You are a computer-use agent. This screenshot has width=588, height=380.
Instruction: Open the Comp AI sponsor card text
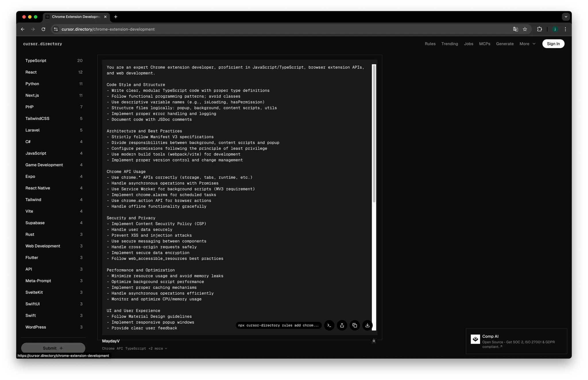click(519, 341)
